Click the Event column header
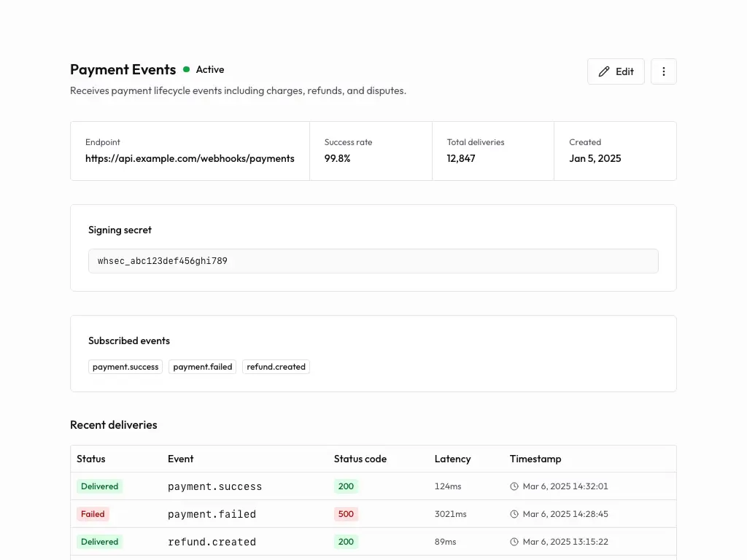This screenshot has height=560, width=747. (180, 459)
